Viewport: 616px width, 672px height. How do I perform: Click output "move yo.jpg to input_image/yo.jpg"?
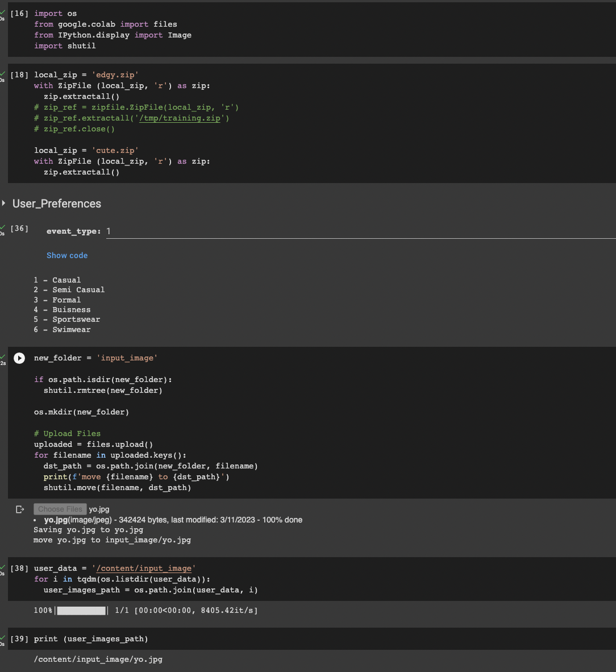[113, 540]
